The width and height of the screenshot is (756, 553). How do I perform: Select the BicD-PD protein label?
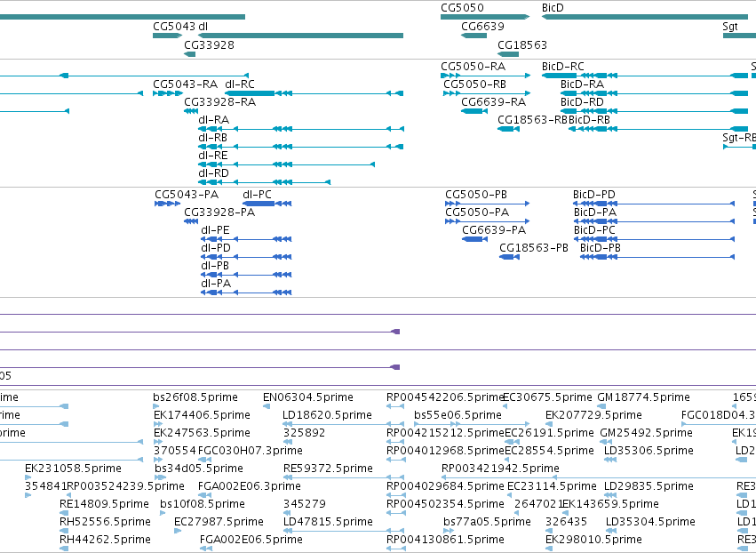594,195
